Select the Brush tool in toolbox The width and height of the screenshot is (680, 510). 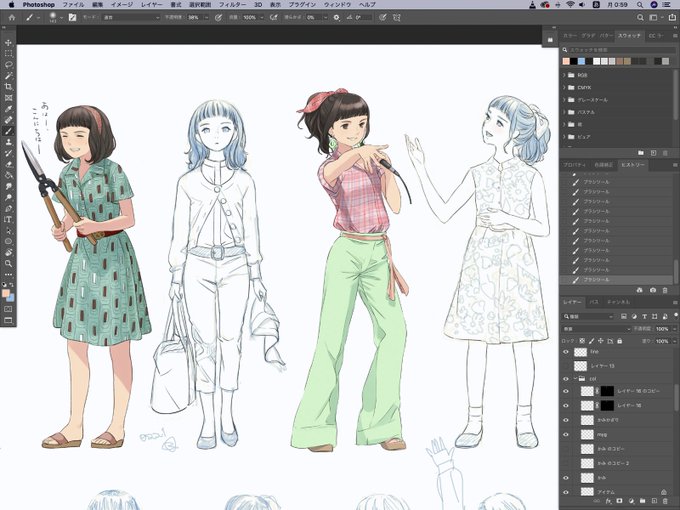pyautogui.click(x=8, y=131)
